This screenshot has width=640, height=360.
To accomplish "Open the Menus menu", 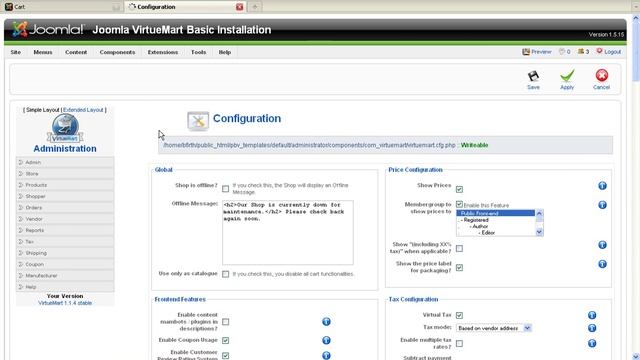I will pos(42,52).
